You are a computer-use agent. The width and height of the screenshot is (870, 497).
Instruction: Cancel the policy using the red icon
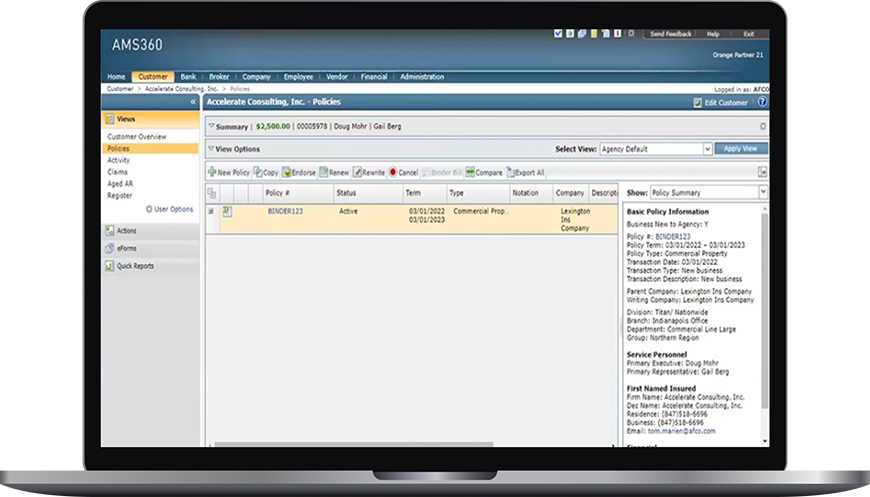393,172
